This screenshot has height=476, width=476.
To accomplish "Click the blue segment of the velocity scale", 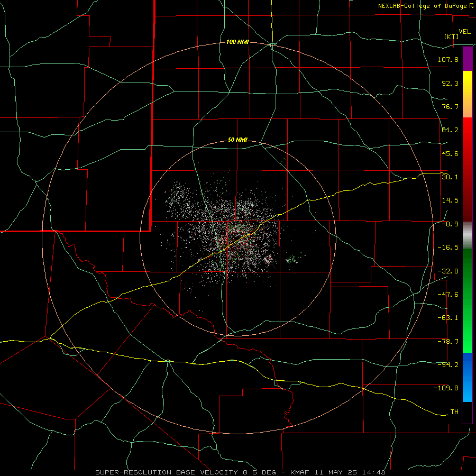I will click(x=467, y=377).
